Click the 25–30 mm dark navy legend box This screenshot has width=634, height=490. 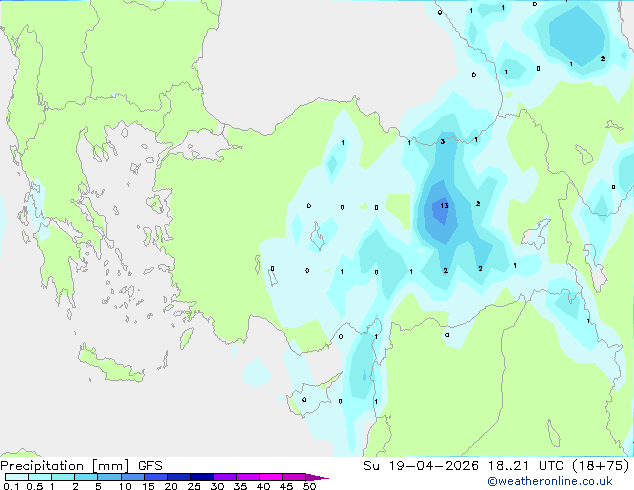pyautogui.click(x=201, y=477)
